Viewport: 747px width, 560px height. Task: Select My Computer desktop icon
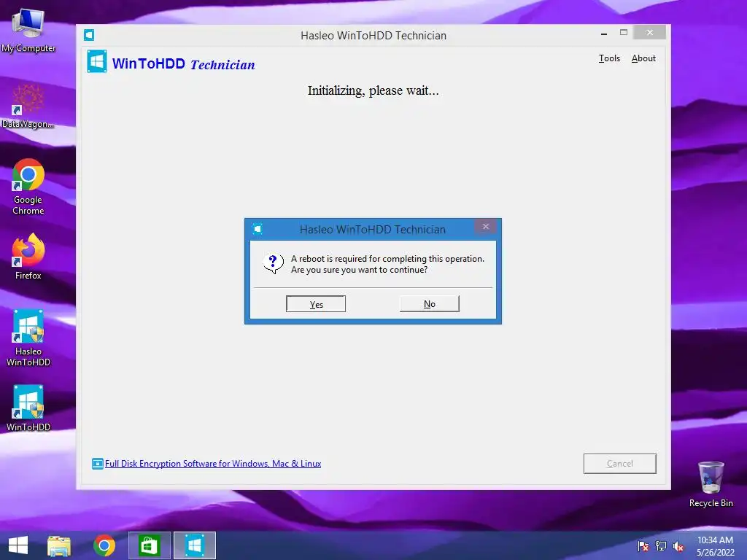tap(28, 30)
